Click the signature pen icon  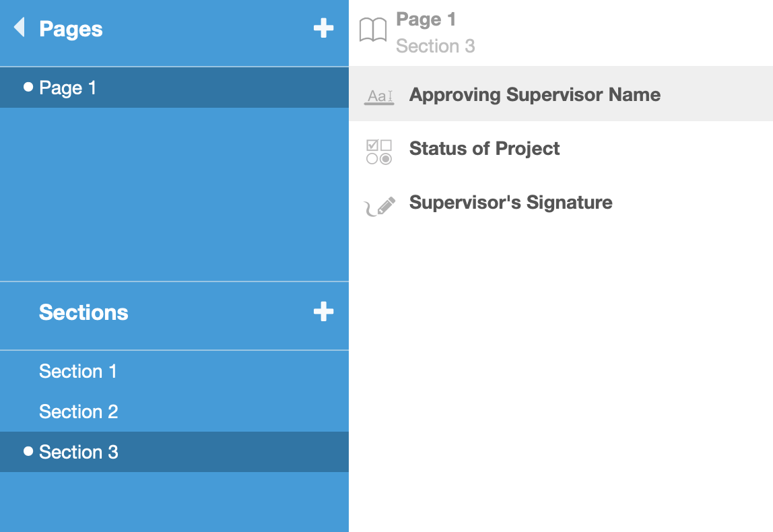tap(380, 206)
